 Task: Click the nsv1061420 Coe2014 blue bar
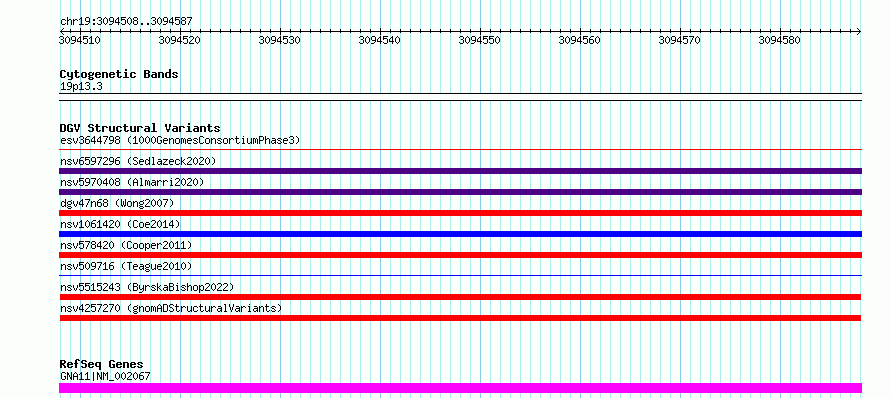pyautogui.click(x=460, y=234)
